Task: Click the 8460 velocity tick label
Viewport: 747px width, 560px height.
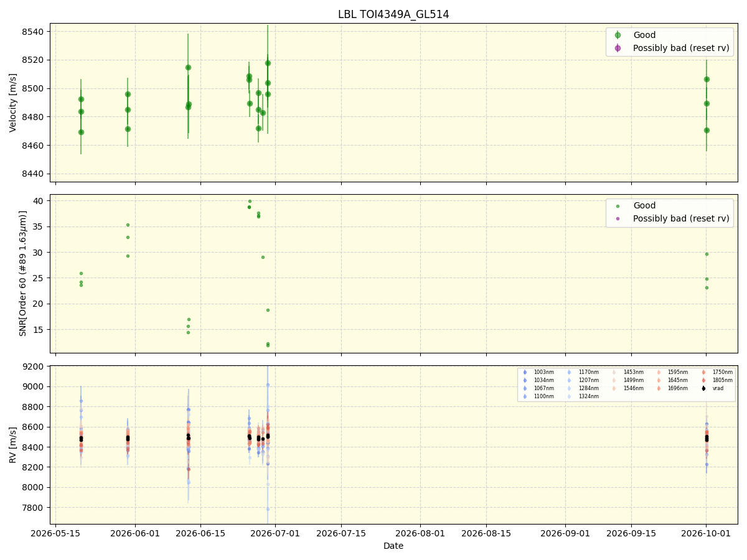Action: click(x=34, y=146)
